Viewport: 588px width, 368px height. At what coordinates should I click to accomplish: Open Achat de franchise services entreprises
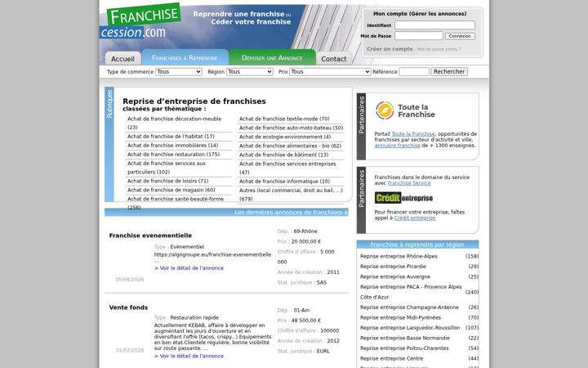pyautogui.click(x=287, y=168)
